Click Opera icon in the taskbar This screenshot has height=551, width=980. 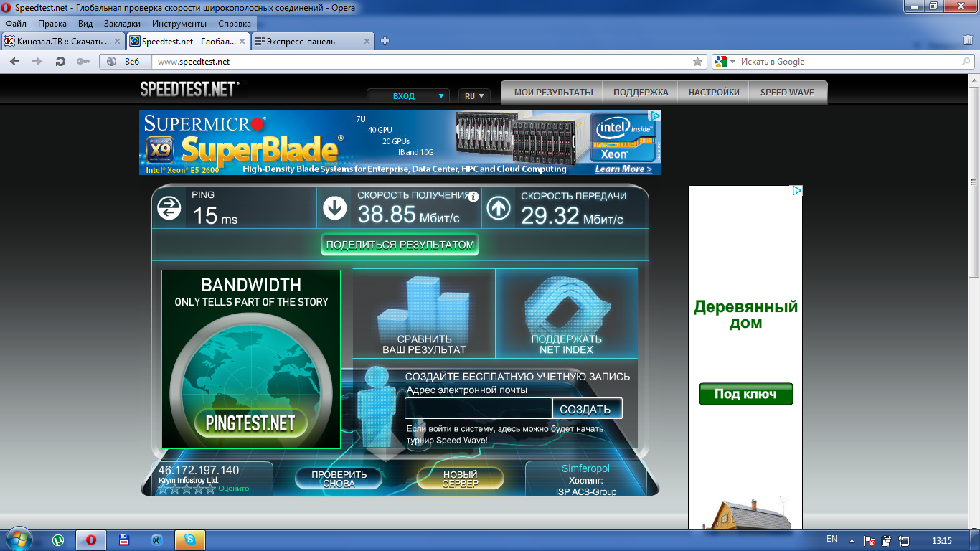91,540
